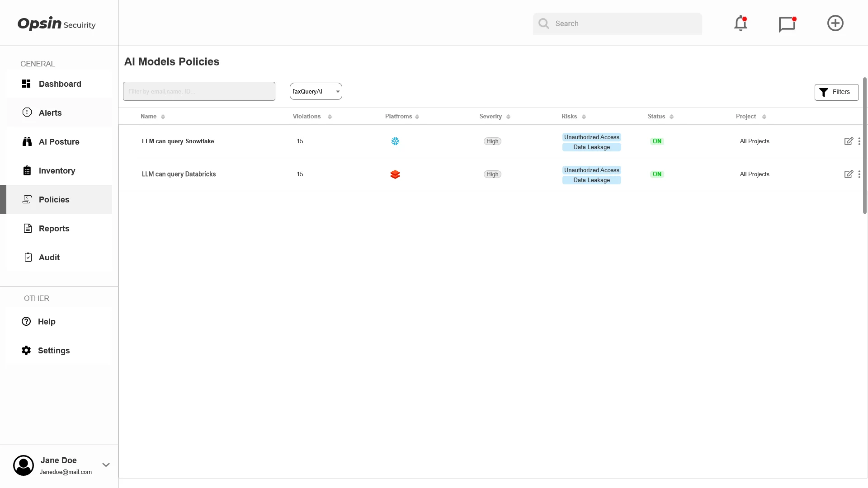The width and height of the screenshot is (868, 488).
Task: Open Inventory in sidebar
Action: pos(59,170)
